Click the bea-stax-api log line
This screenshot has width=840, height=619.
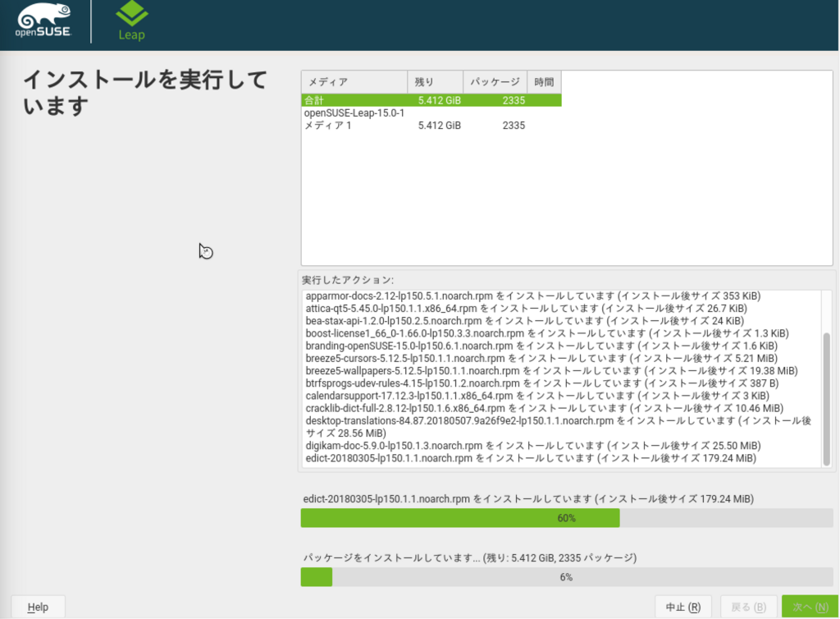524,320
